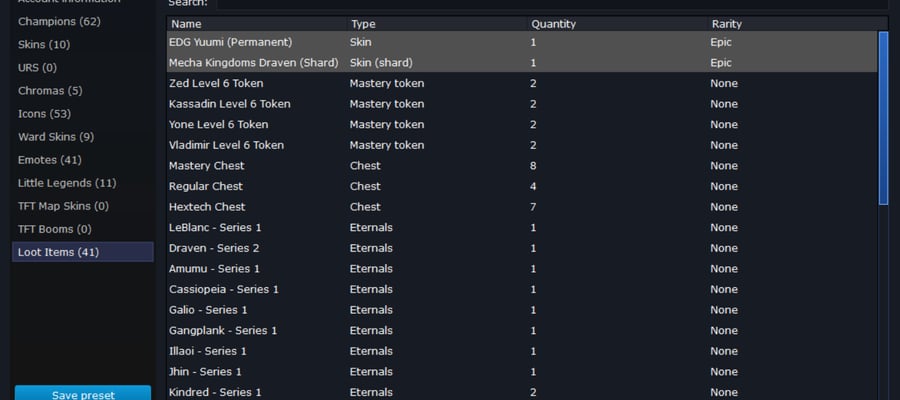Click quantity 4 of Regular Chest

533,187
